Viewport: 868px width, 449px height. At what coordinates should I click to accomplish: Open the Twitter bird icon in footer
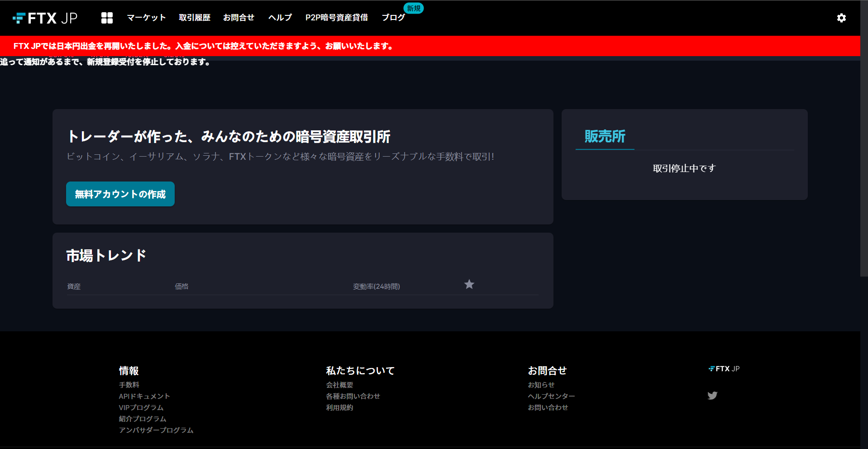pos(712,396)
